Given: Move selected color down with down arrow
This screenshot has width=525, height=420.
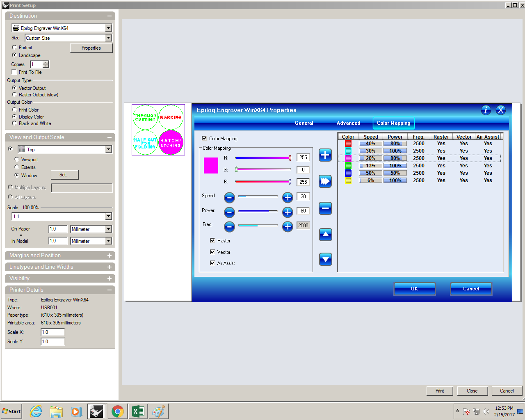Looking at the screenshot, I should (325, 259).
